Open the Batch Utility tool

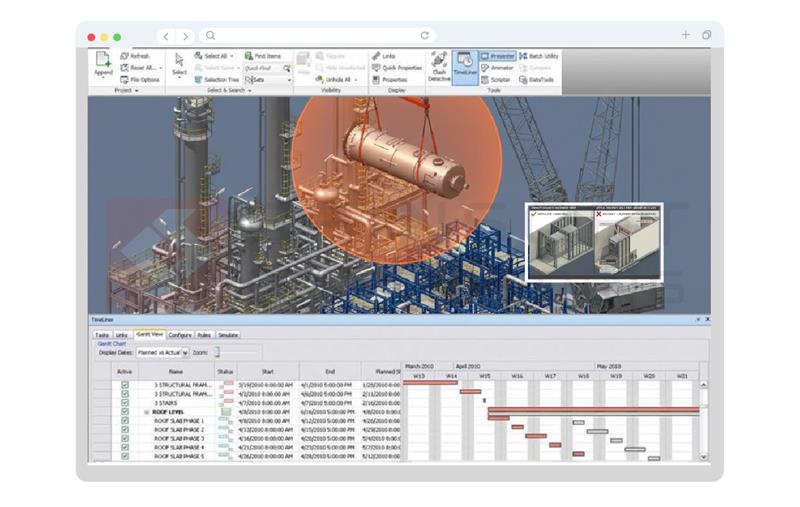[x=539, y=56]
